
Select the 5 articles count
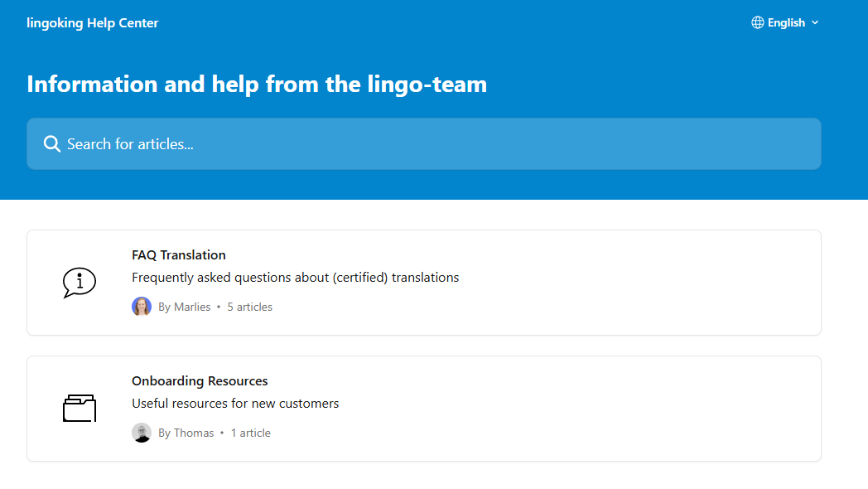click(250, 307)
